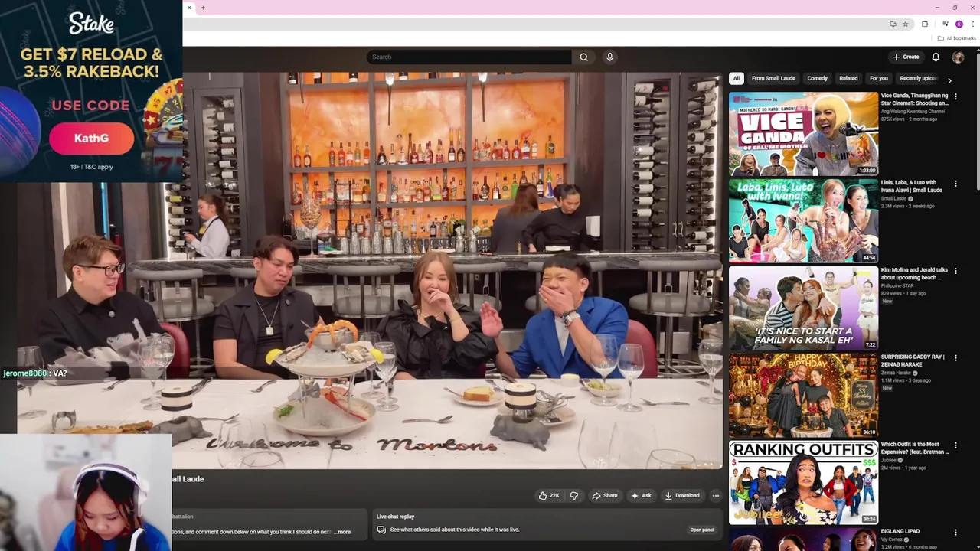Open options for Kim Molina video
Viewport: 980px width, 551px height.
[x=955, y=271]
